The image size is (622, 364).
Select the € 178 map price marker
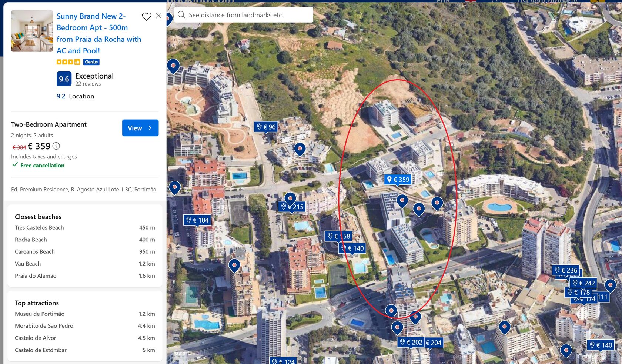579,292
